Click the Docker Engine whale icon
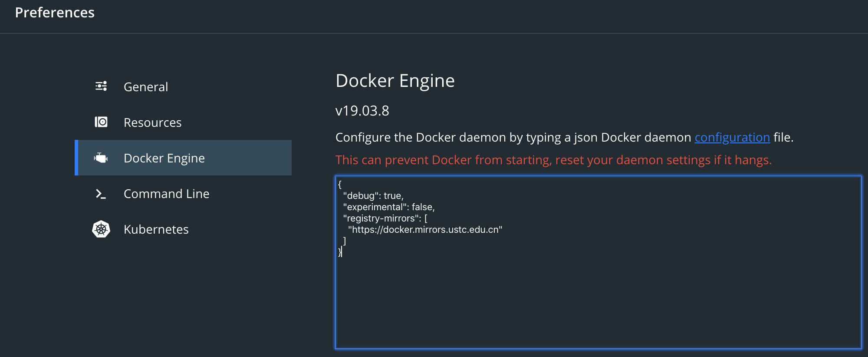The width and height of the screenshot is (868, 357). (101, 158)
